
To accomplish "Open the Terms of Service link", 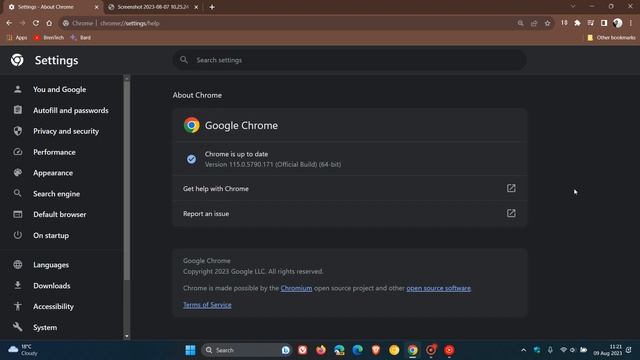I will 207,305.
